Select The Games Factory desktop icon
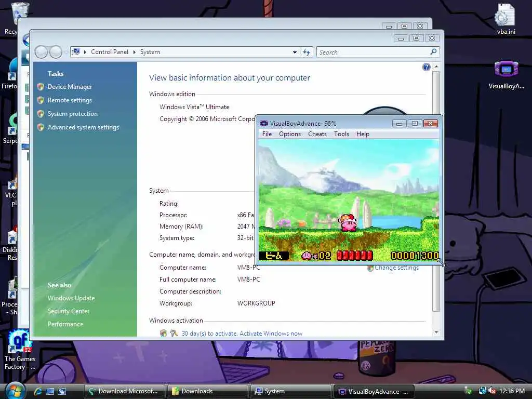This screenshot has height=399, width=532. click(x=19, y=350)
